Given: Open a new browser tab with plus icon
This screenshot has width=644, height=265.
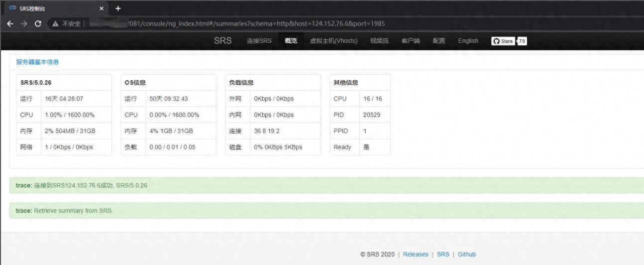Looking at the screenshot, I should [x=118, y=8].
